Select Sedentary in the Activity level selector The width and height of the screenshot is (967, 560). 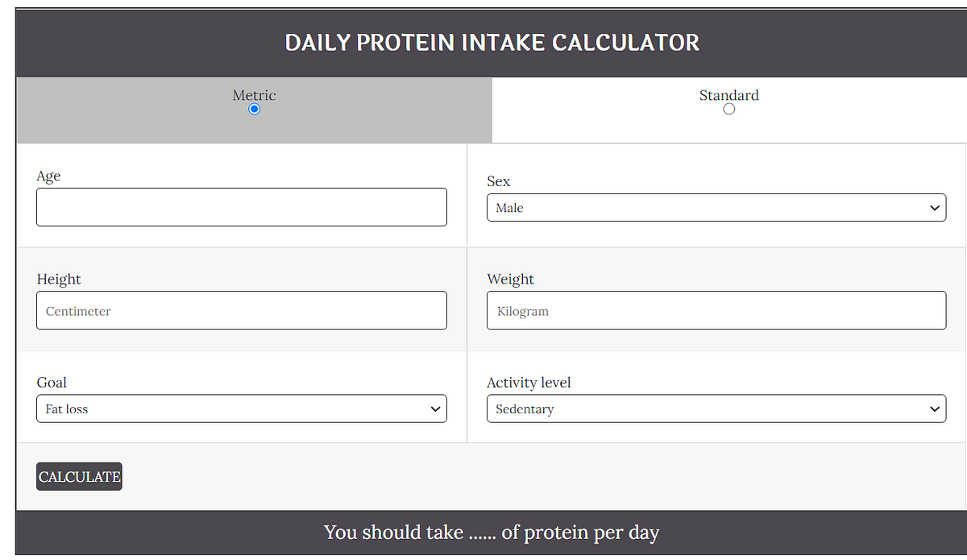click(x=716, y=409)
